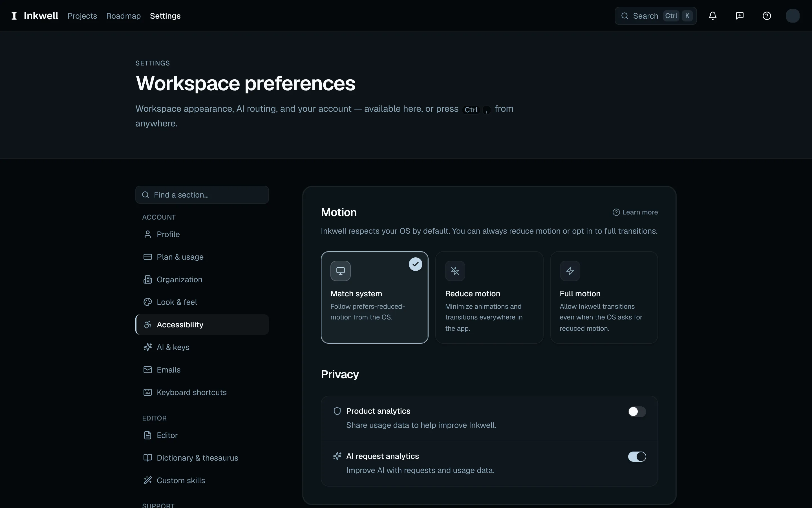This screenshot has height=508, width=812.
Task: Click the Find a section search field
Action: pyautogui.click(x=202, y=195)
